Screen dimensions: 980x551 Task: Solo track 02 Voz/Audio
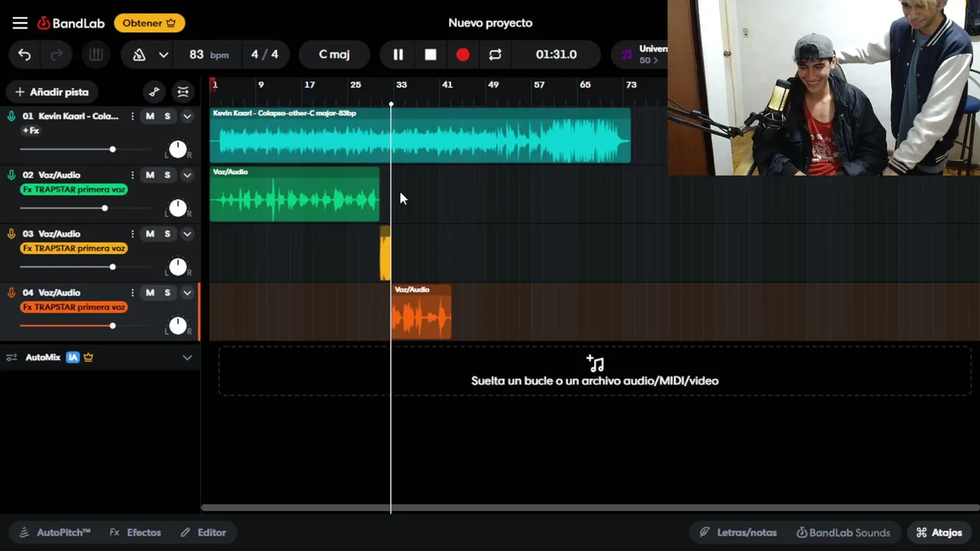tap(168, 175)
